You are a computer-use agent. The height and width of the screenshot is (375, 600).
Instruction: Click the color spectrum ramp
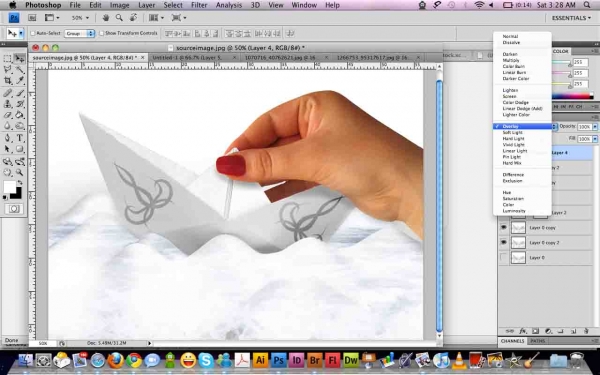572,96
